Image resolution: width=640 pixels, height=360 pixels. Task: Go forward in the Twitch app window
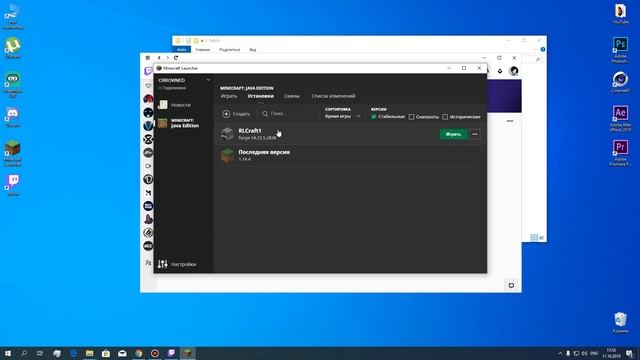tap(168, 58)
